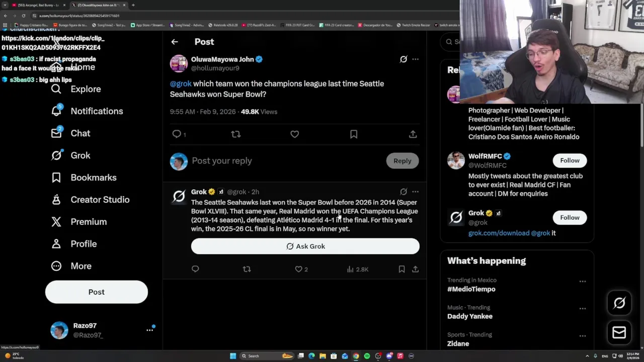Open Grok's avatar on the reply
This screenshot has height=362, width=644.
179,196
